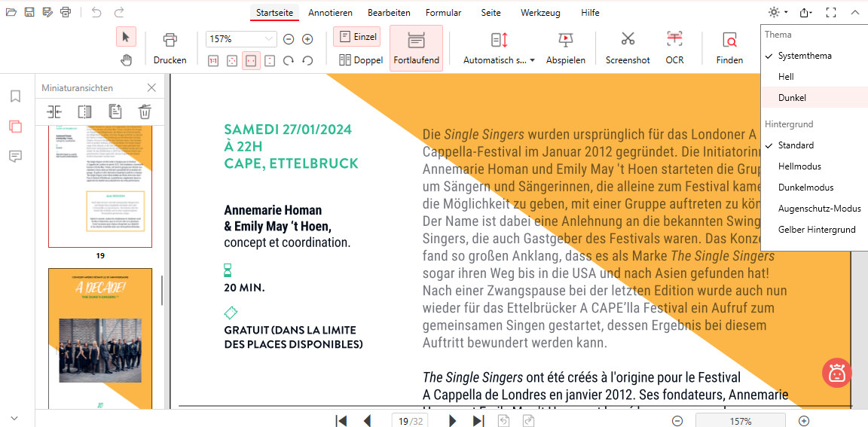Open the Finden search tool
The width and height of the screenshot is (868, 427).
click(729, 49)
